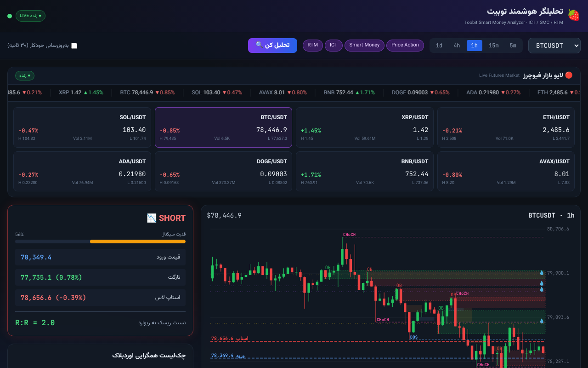
Task: Open the XRP/USDT market card
Action: (364, 127)
